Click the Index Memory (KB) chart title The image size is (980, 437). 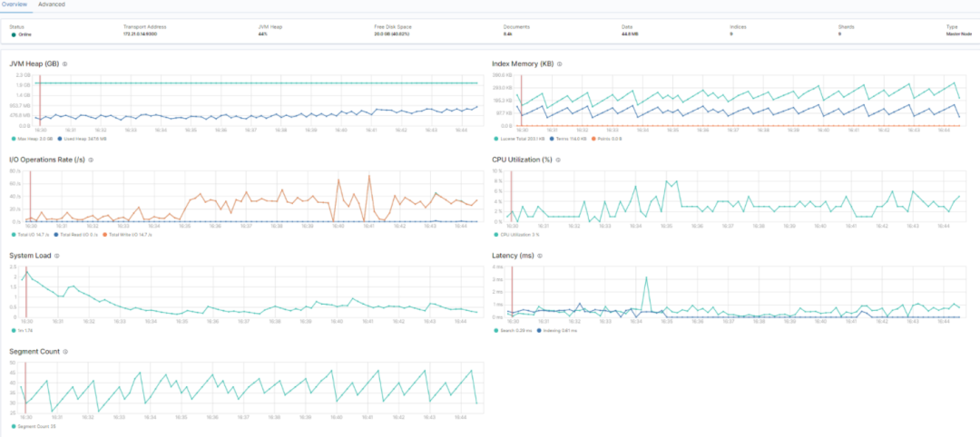click(524, 63)
